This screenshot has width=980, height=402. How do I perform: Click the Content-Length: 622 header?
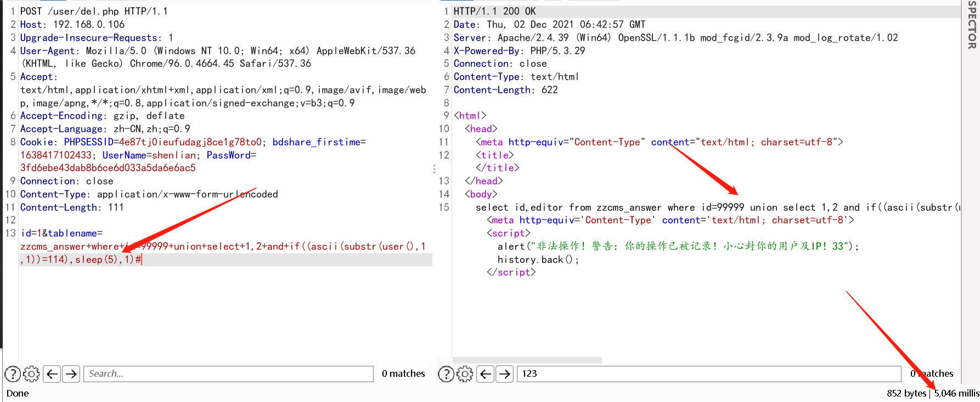point(506,90)
